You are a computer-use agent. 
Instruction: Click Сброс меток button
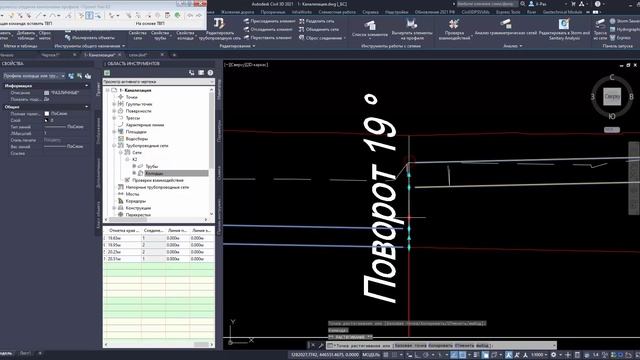45,35
